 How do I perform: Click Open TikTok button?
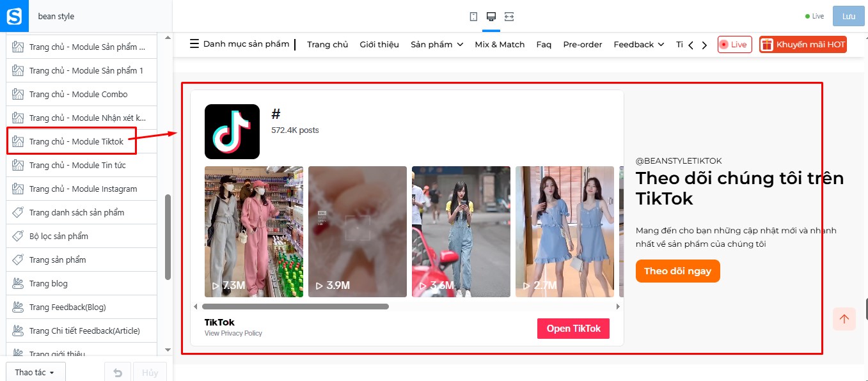[574, 329]
